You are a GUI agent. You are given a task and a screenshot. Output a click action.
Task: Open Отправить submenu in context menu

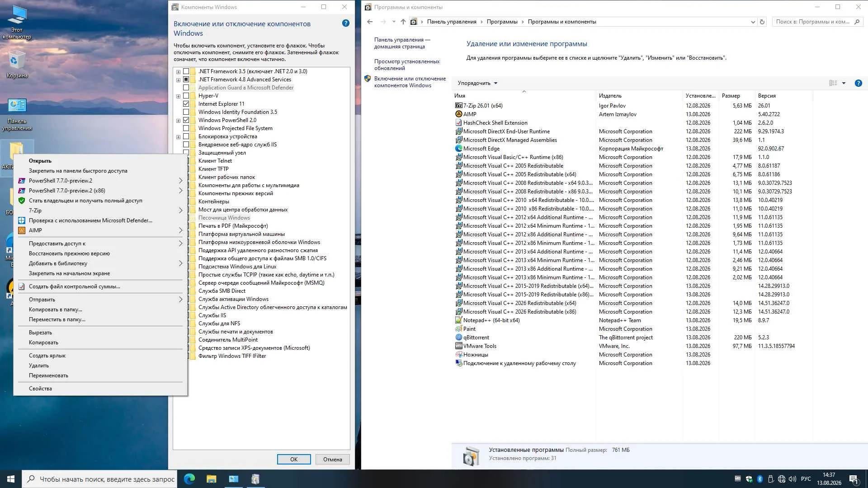[100, 300]
